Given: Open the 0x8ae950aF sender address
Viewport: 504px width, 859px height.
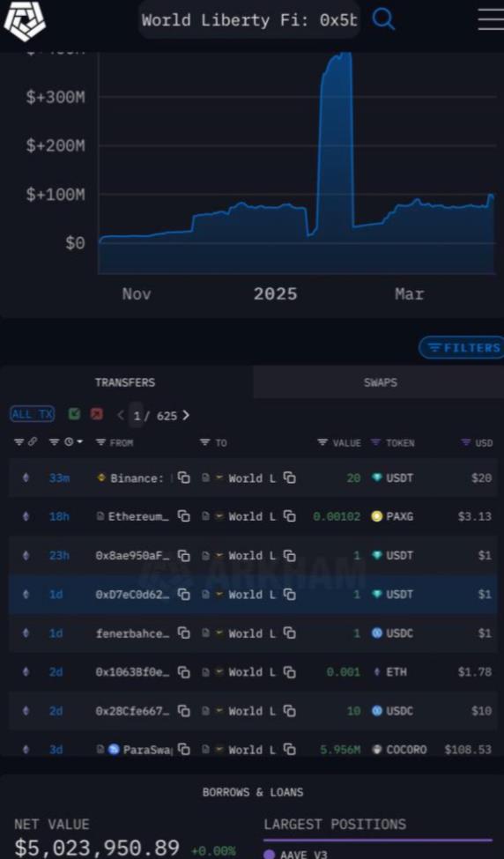Looking at the screenshot, I should click(132, 556).
